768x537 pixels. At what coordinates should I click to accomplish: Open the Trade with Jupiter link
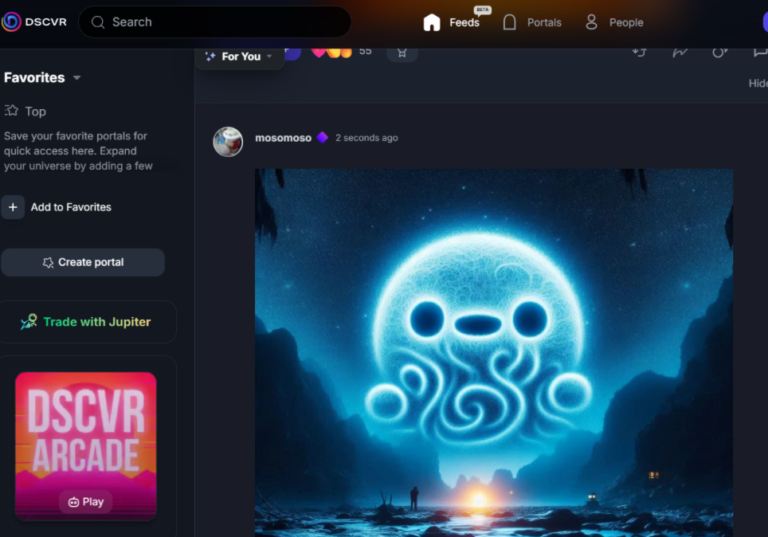point(96,322)
